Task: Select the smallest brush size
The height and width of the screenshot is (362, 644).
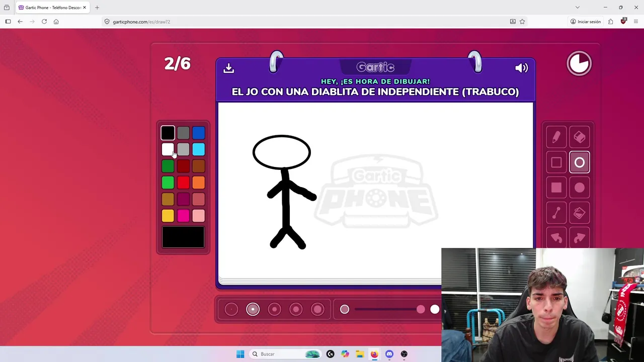Action: point(231,309)
